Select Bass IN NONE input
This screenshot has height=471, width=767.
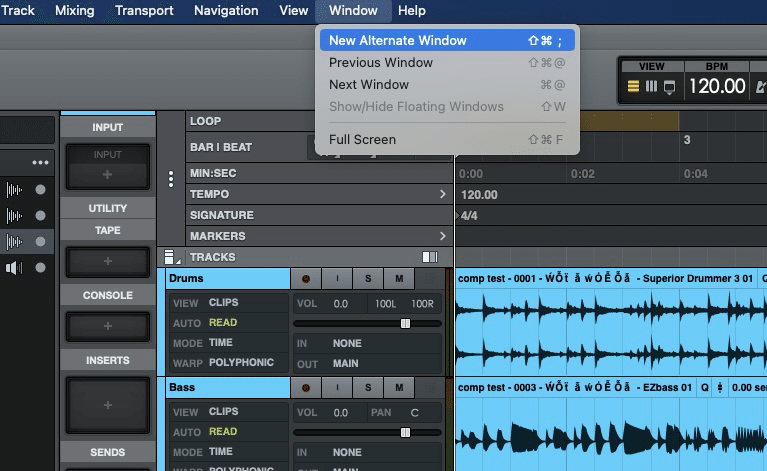367,452
